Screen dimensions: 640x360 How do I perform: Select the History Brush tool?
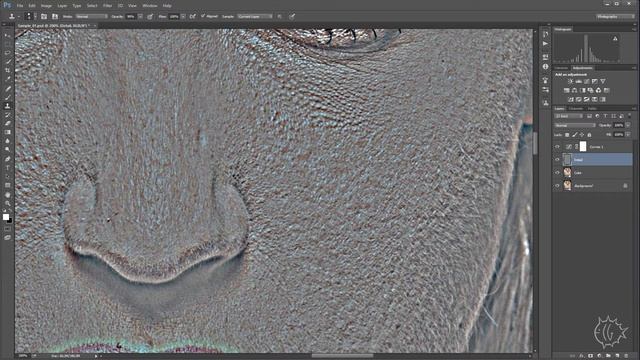[7, 115]
